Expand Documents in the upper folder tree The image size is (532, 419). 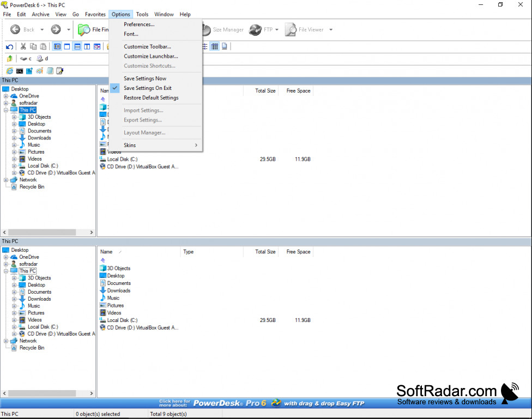[14, 131]
